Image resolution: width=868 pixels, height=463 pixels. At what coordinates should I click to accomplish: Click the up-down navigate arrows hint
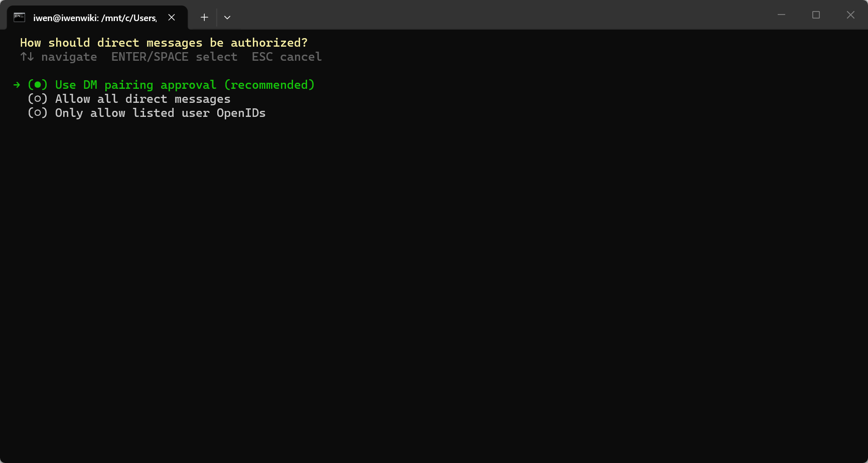pyautogui.click(x=27, y=57)
